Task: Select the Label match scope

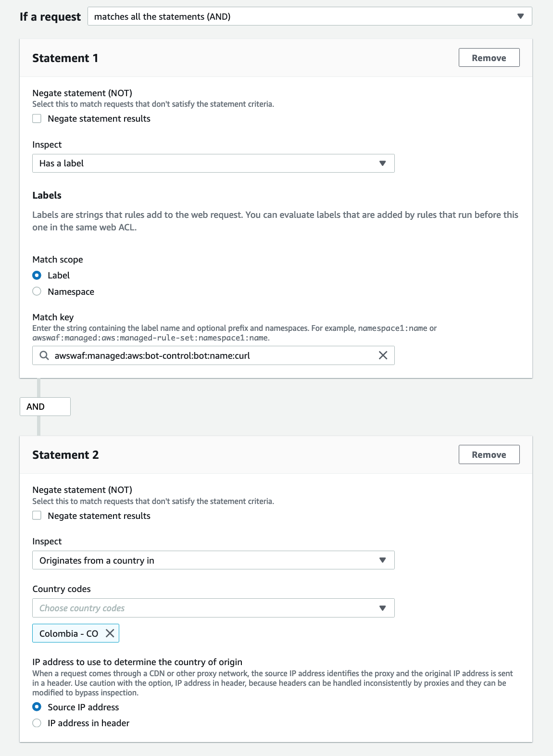Action: pos(37,276)
